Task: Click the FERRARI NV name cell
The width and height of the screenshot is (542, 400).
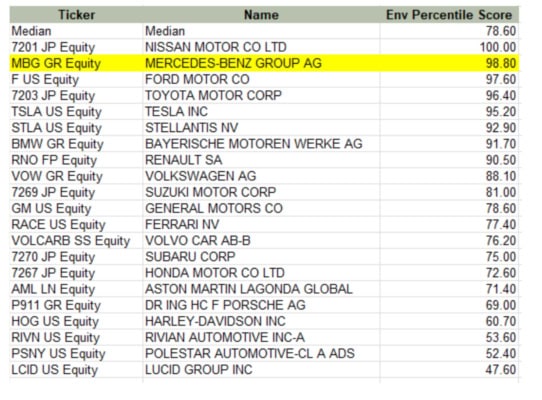Action: 261,224
